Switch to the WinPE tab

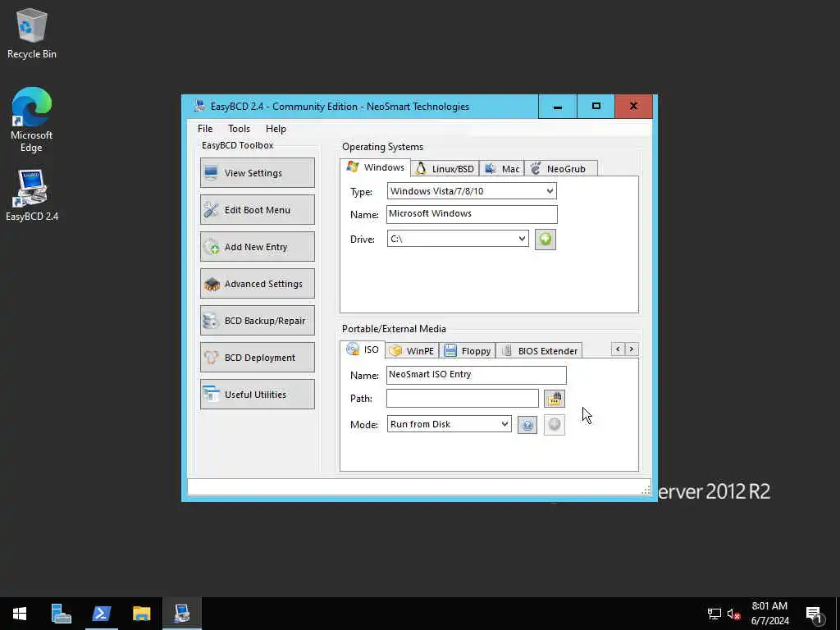click(x=413, y=351)
